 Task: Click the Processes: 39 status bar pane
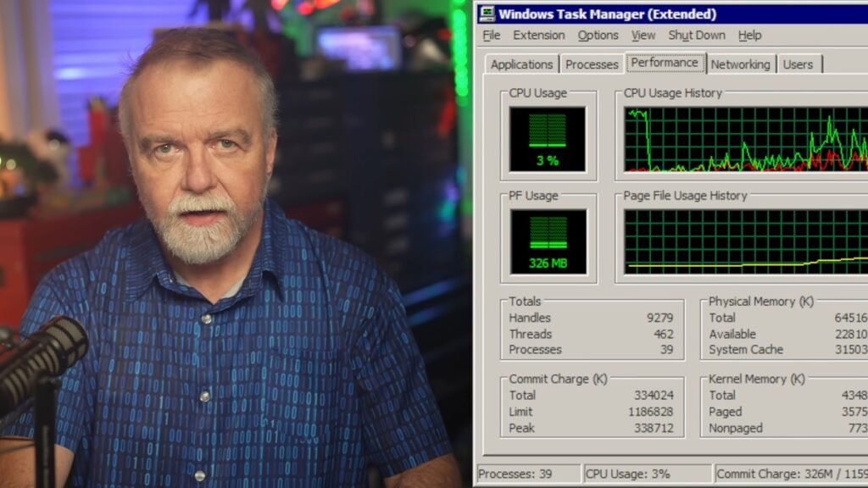tap(527, 474)
